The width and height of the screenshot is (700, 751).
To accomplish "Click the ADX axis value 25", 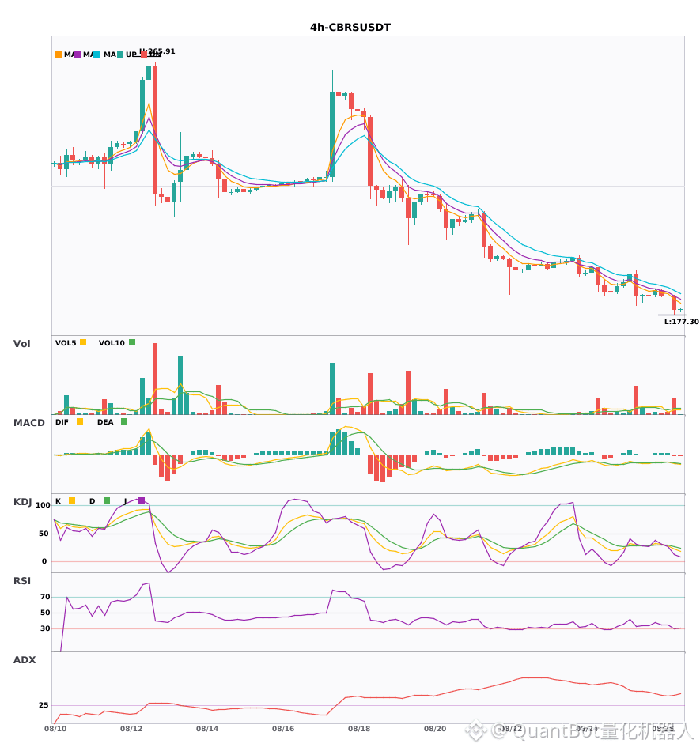I will pyautogui.click(x=44, y=705).
